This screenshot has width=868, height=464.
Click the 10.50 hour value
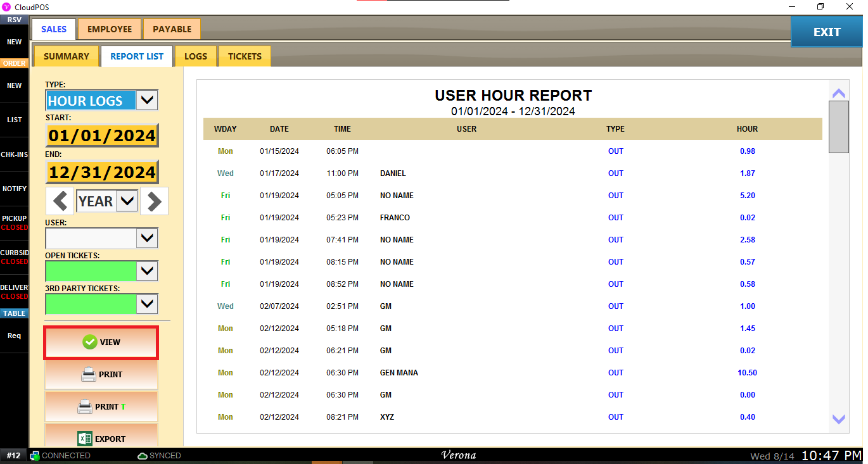click(748, 373)
